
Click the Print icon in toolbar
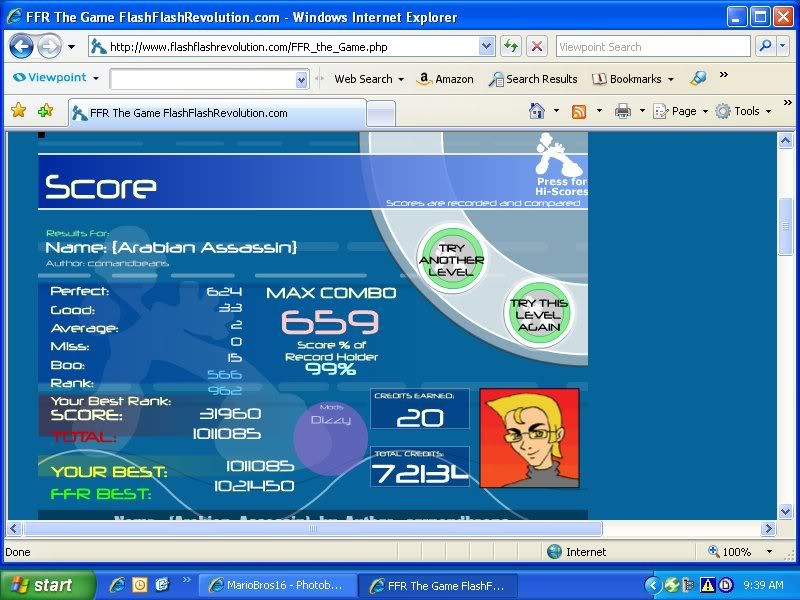click(622, 111)
